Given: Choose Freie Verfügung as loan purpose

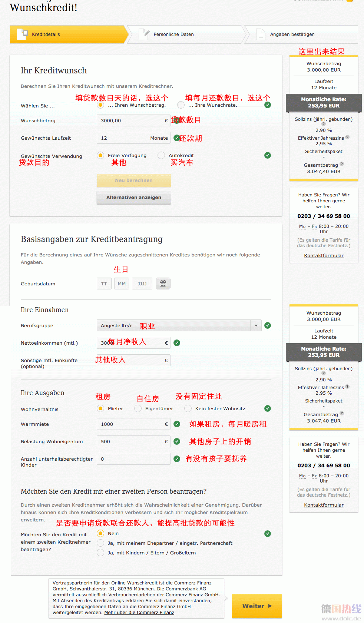Looking at the screenshot, I should pos(100,155).
